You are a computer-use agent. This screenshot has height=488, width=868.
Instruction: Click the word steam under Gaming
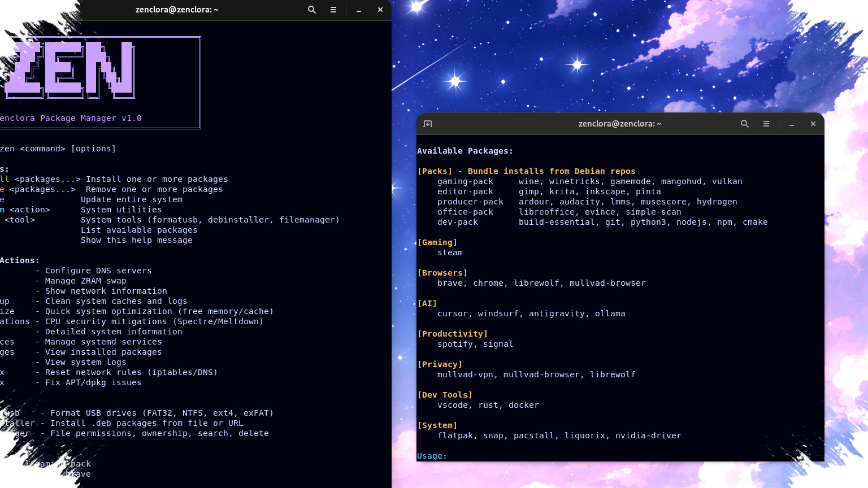click(450, 252)
